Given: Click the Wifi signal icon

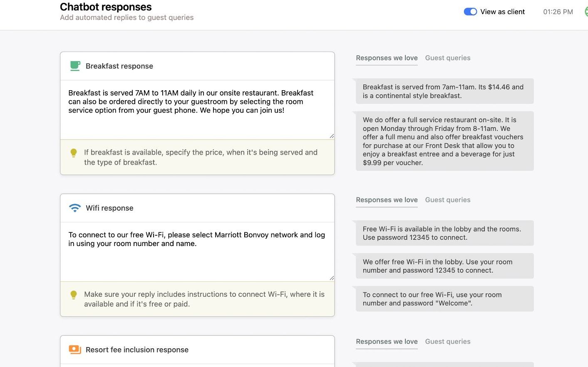Looking at the screenshot, I should click(x=75, y=208).
